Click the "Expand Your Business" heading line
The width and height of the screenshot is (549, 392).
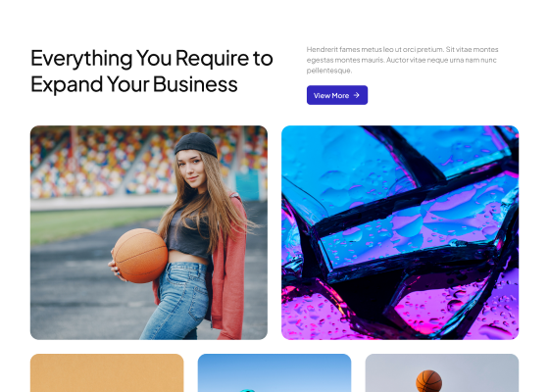point(134,84)
